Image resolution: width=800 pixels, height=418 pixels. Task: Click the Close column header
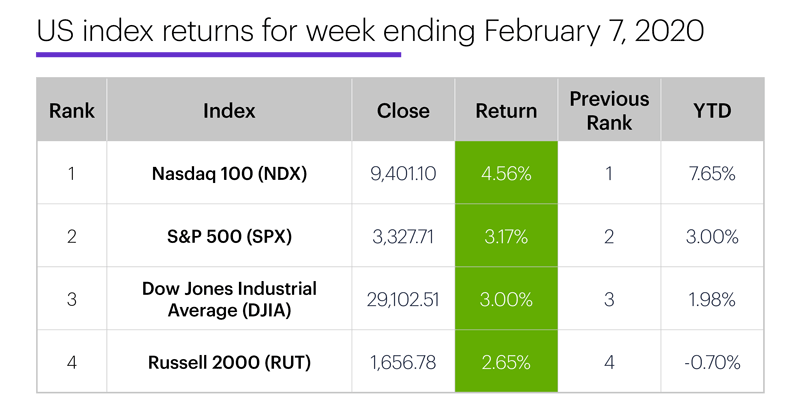pos(404,111)
